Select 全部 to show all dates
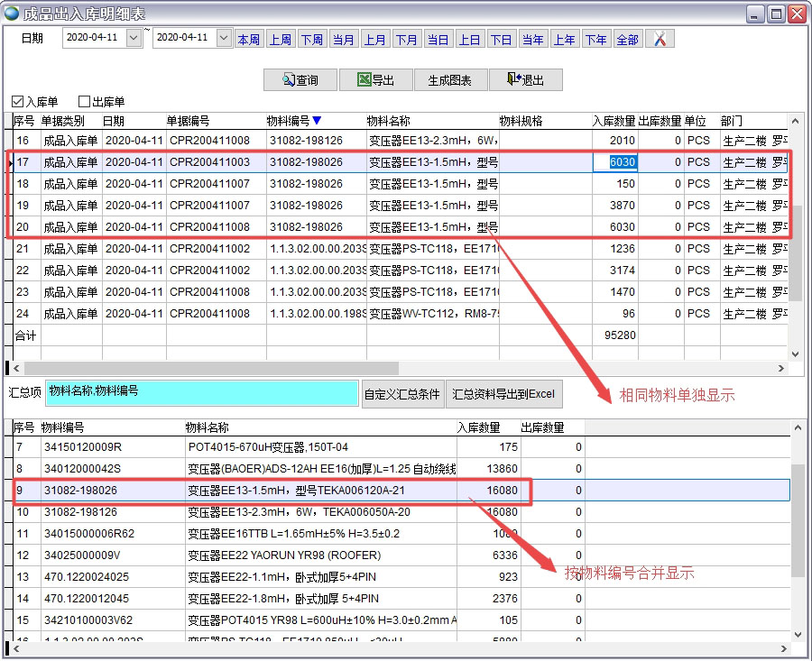Viewport: 812px width, 661px height. click(628, 39)
